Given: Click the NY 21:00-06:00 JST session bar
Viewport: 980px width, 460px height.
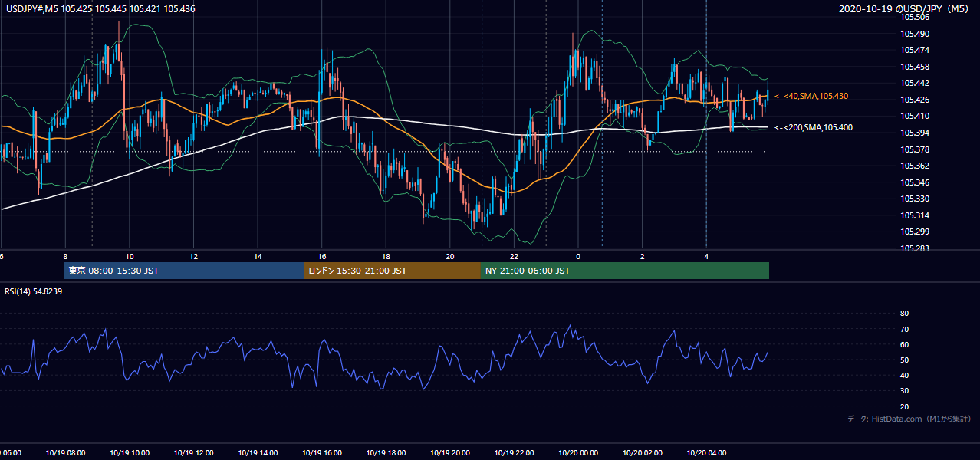Looking at the screenshot, I should click(x=625, y=271).
